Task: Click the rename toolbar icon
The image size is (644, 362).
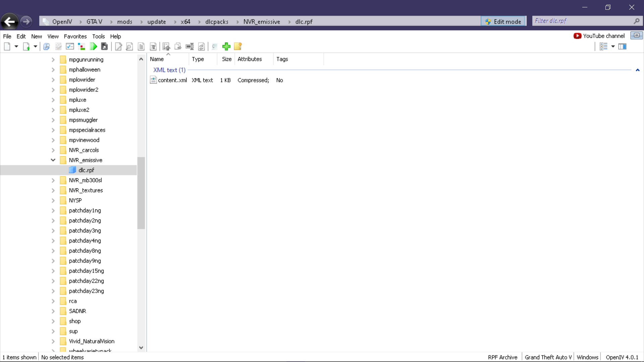Action: coord(190,47)
